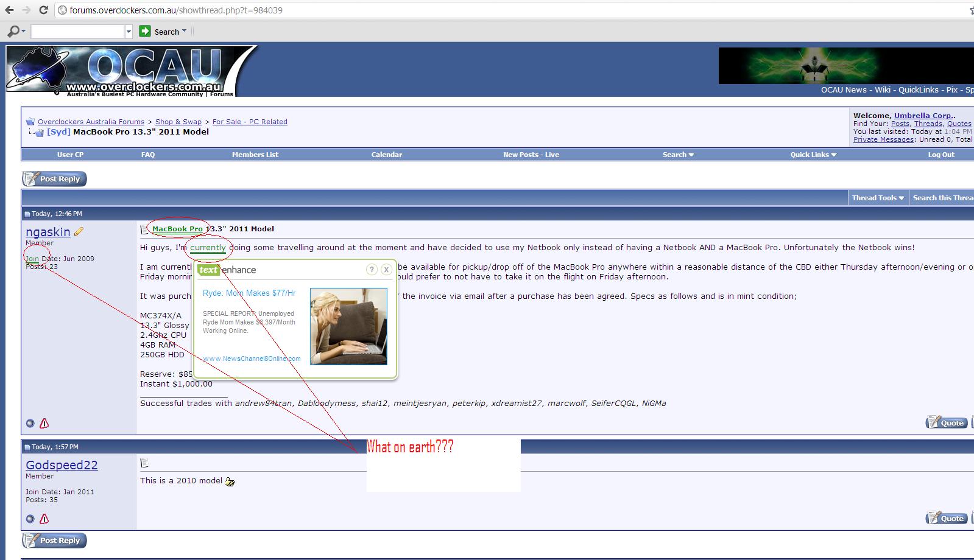Image resolution: width=974 pixels, height=560 pixels.
Task: Open ngaskin user profile
Action: (48, 232)
